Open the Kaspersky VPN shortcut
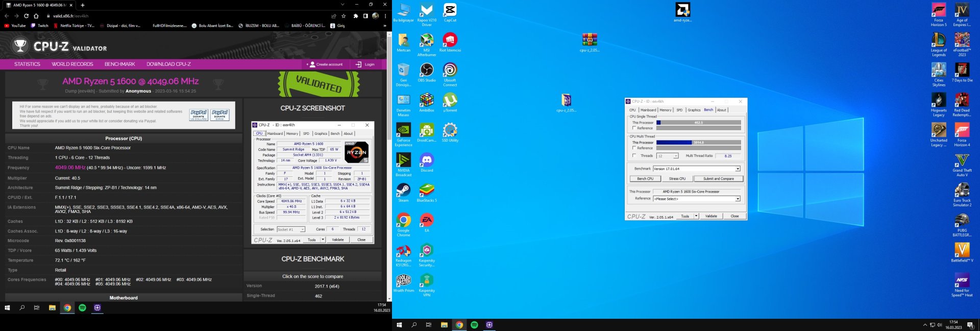This screenshot has width=980, height=331. tap(427, 286)
